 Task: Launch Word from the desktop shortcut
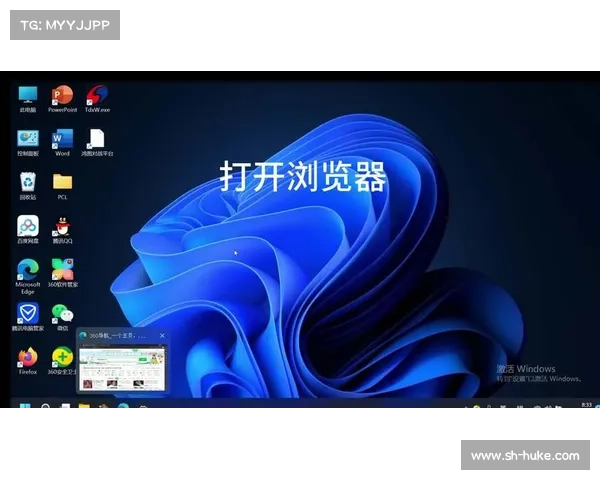[x=62, y=143]
